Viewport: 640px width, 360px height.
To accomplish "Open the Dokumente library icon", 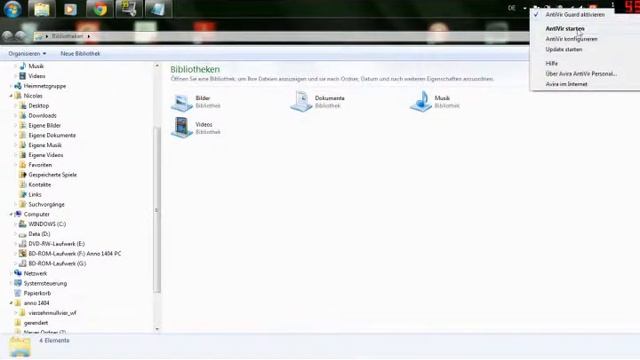I will coord(301,102).
